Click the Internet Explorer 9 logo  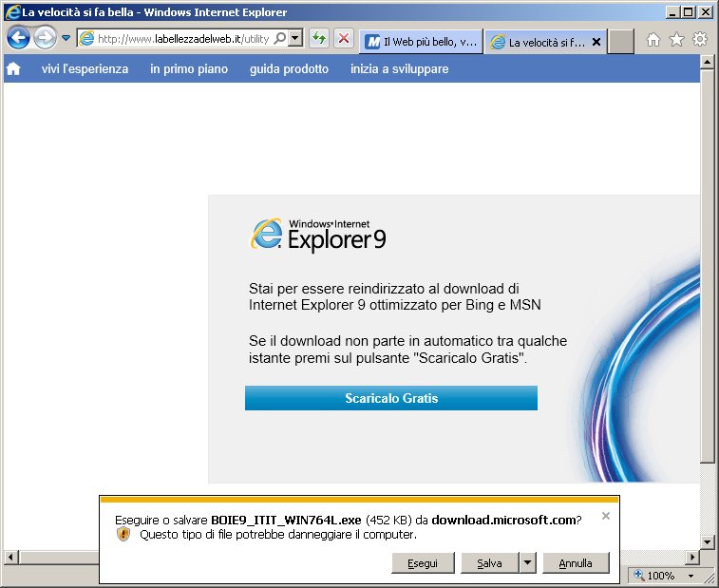pos(318,235)
